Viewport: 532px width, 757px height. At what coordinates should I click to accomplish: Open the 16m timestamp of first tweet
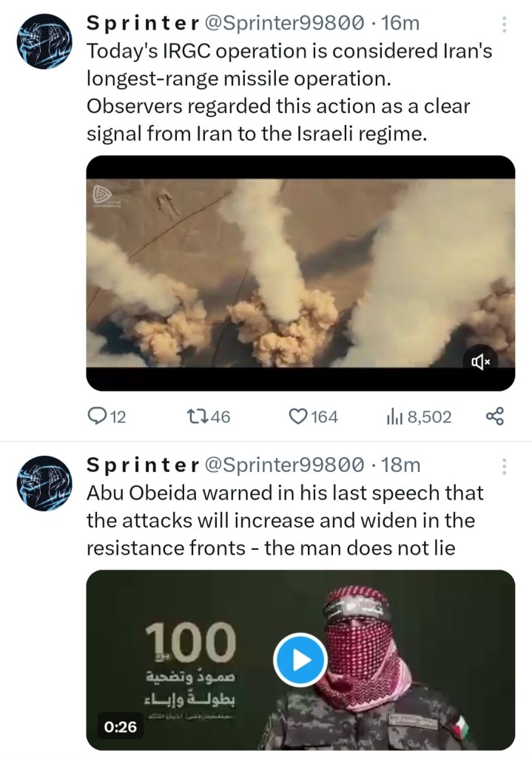click(400, 24)
